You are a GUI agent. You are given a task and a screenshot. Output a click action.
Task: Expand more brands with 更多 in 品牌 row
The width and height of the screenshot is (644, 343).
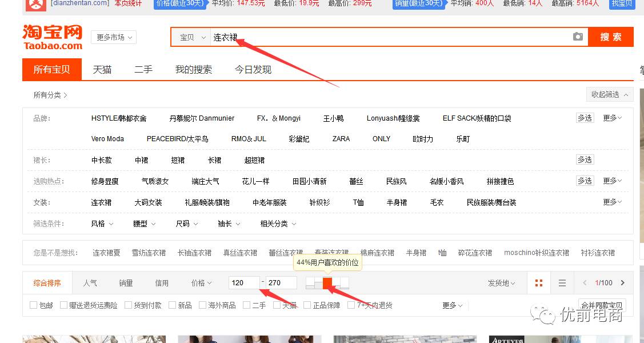[613, 118]
